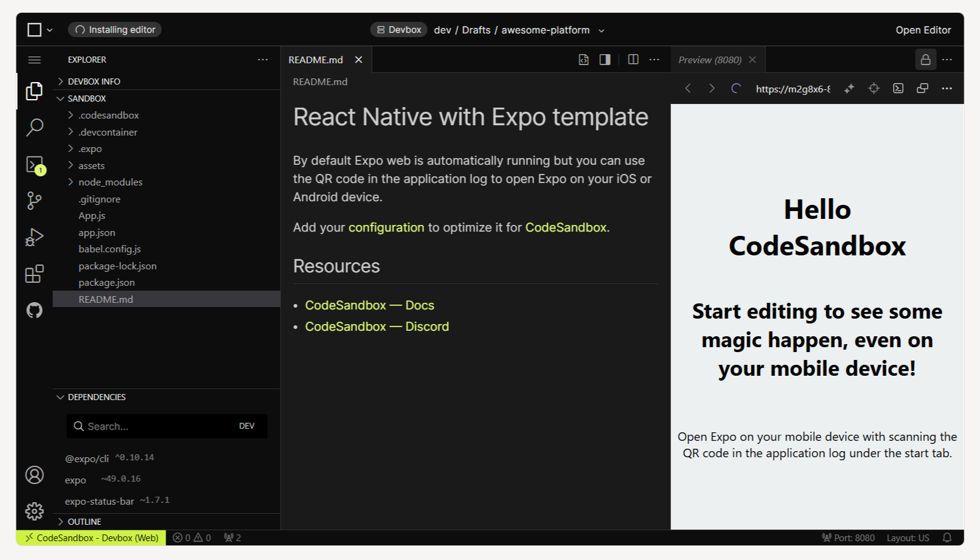
Task: Click Open Editor button
Action: (x=923, y=30)
